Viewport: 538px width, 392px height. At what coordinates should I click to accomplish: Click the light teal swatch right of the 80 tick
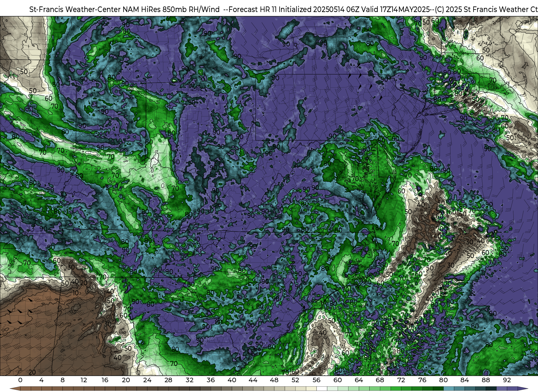click(x=449, y=389)
